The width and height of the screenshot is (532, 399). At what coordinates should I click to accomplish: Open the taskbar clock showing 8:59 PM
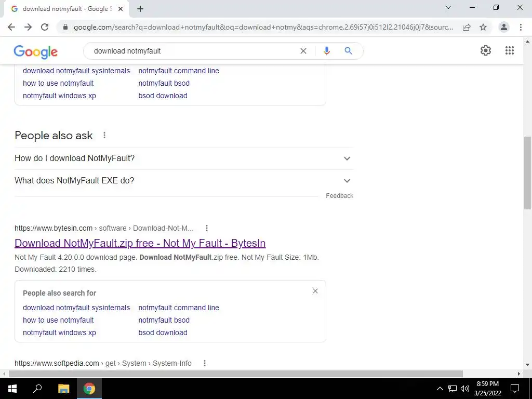tap(487, 389)
